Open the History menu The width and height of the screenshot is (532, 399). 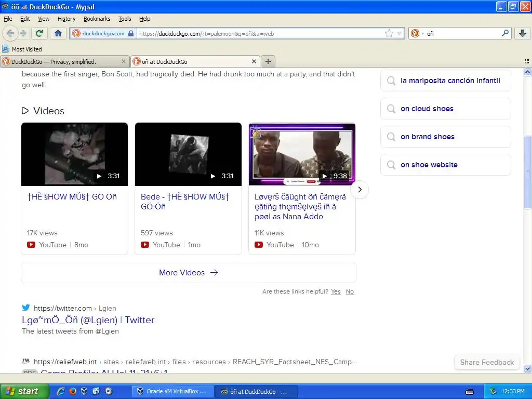point(66,19)
